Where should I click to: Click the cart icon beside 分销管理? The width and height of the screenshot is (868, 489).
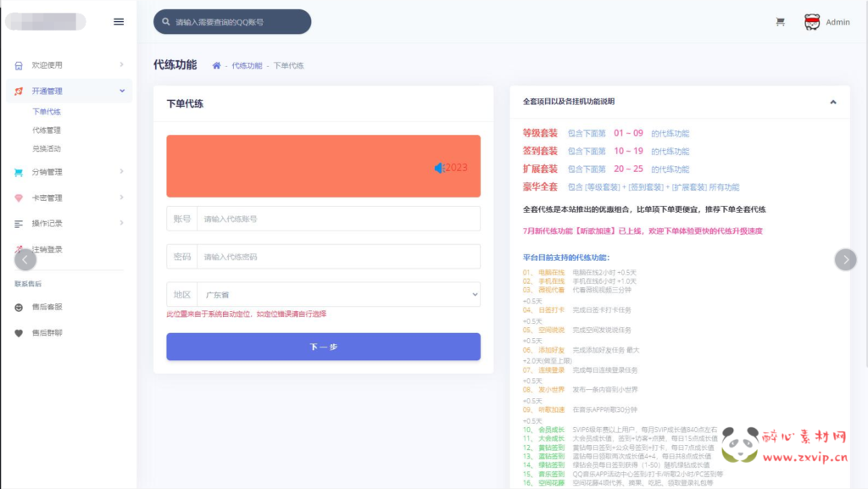[x=19, y=173]
